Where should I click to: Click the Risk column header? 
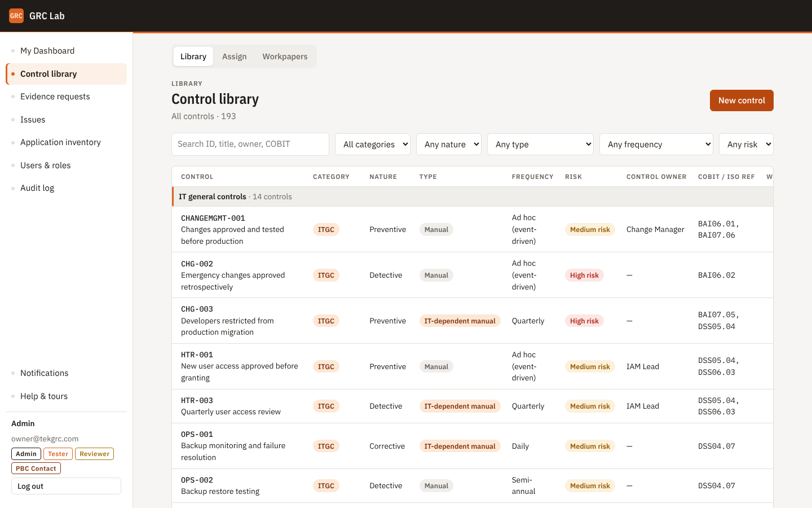(573, 177)
